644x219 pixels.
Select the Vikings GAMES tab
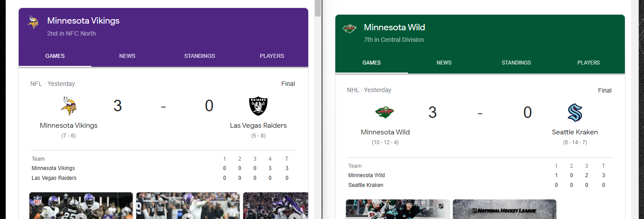tap(55, 56)
